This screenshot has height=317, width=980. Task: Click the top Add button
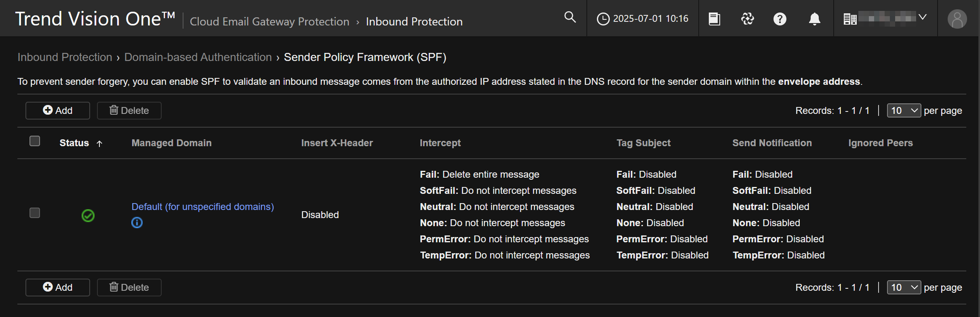tap(58, 111)
